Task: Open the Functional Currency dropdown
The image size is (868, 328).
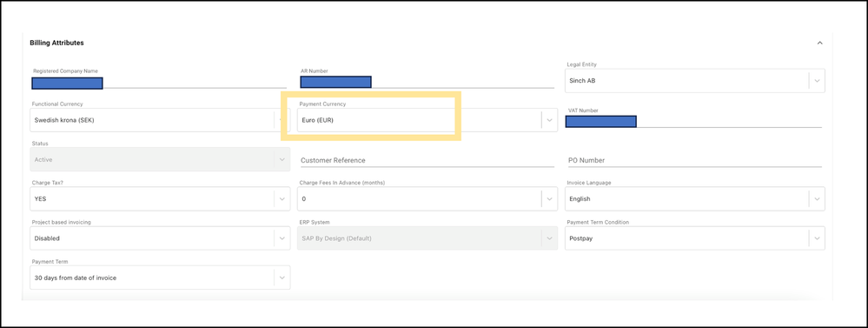Action: (160, 120)
